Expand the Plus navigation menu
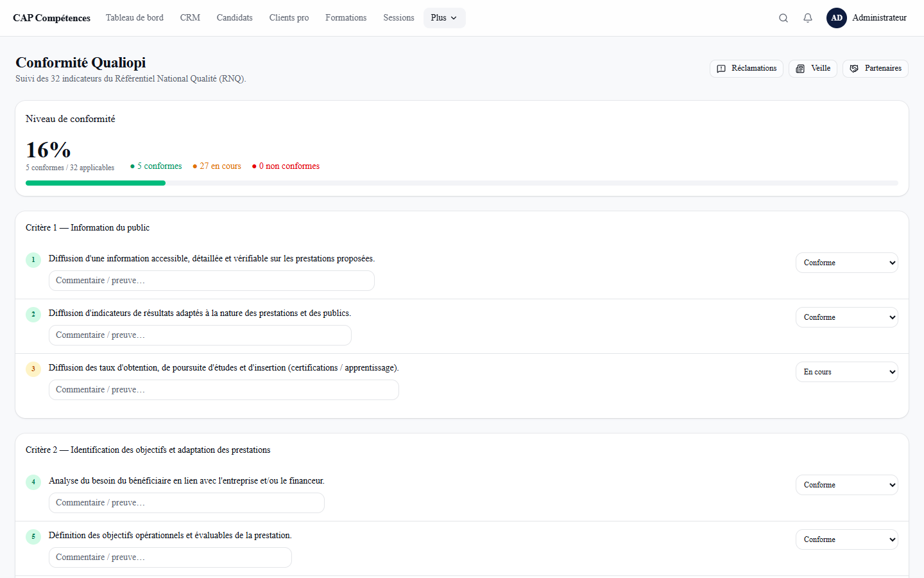Image resolution: width=924 pixels, height=578 pixels. [444, 18]
